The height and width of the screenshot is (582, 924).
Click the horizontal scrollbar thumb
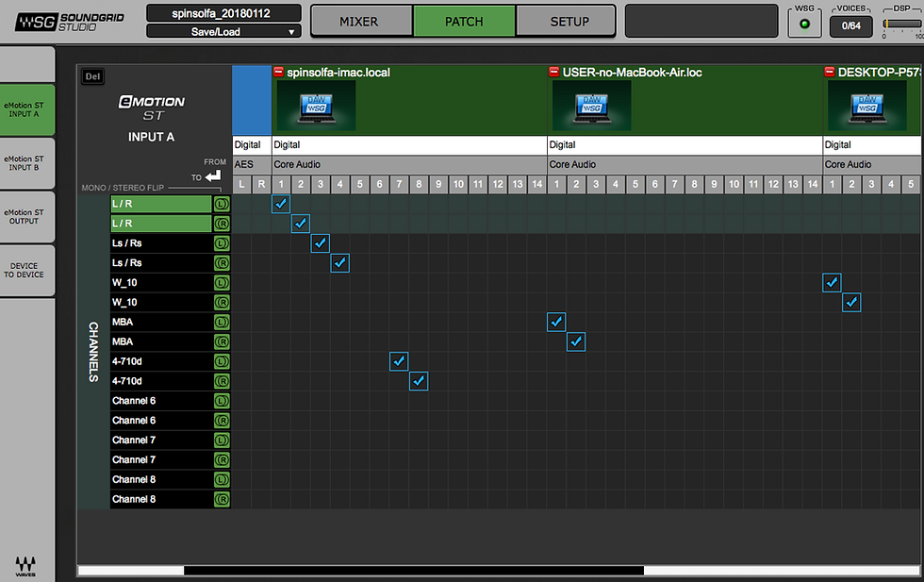coord(414,570)
